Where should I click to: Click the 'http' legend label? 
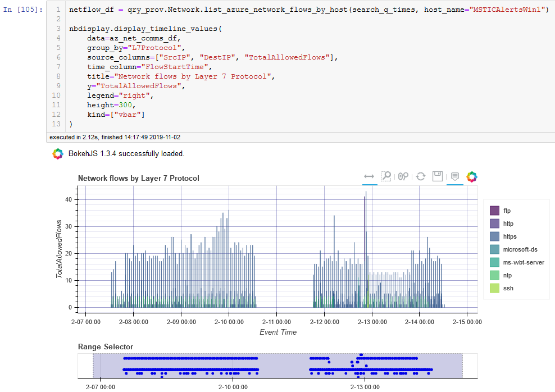point(508,224)
